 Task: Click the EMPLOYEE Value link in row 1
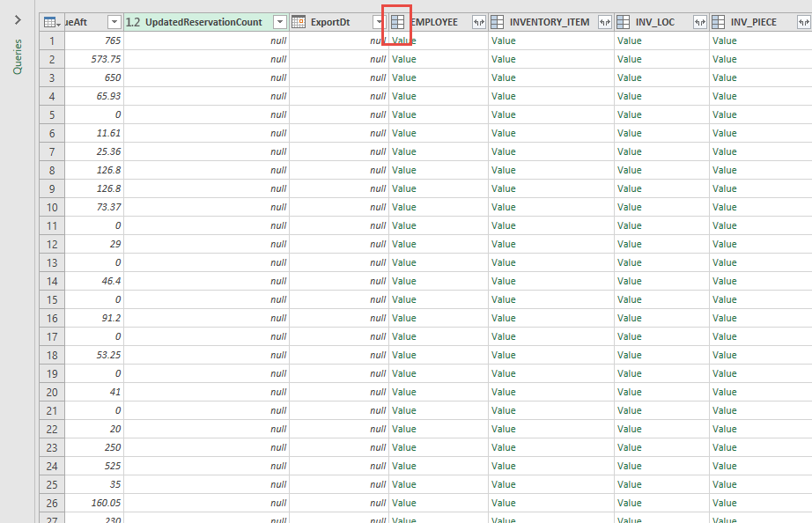pos(404,41)
